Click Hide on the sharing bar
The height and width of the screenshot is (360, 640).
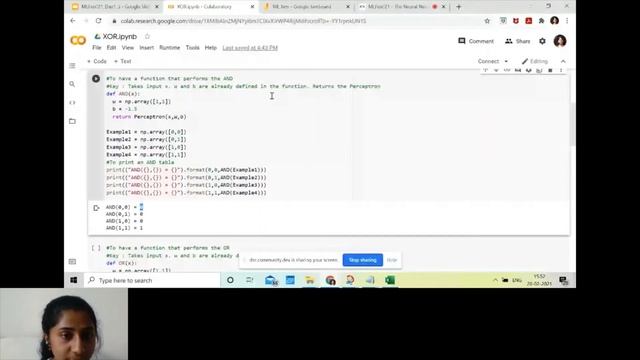392,260
